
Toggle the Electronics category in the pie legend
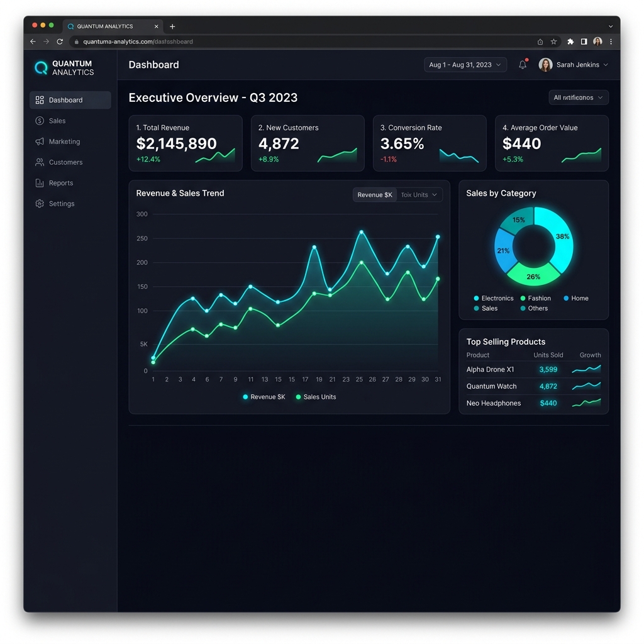pos(494,298)
